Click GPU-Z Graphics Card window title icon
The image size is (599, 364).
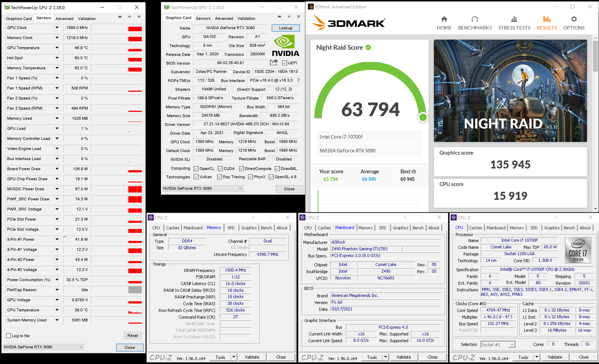167,7
